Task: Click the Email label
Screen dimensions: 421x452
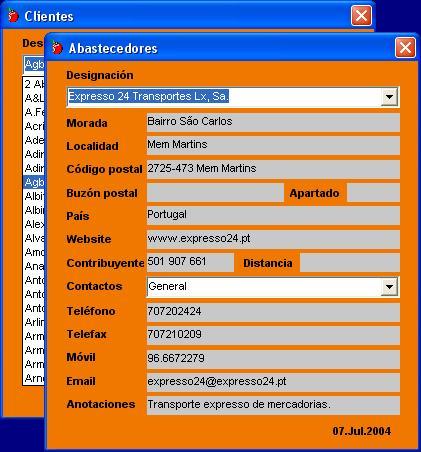Action: tap(81, 381)
